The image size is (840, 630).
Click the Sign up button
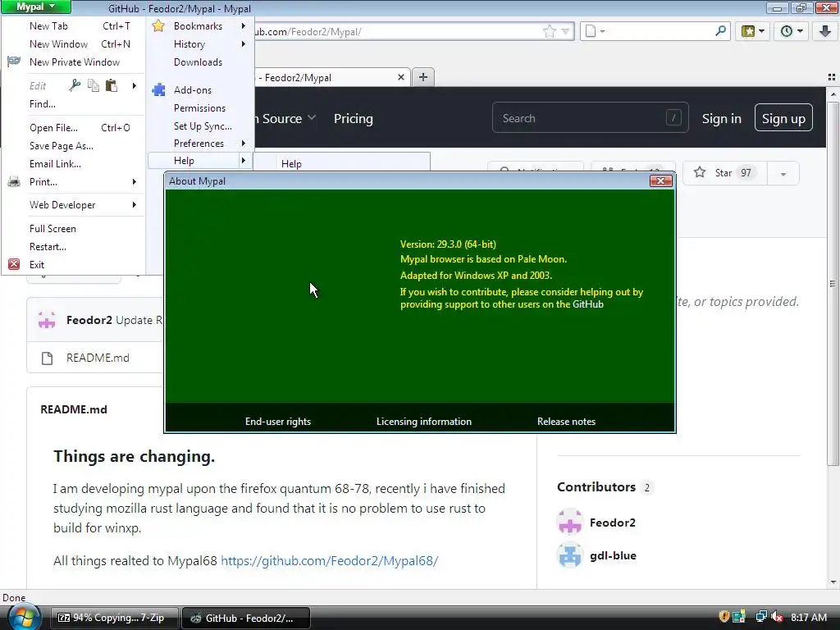[783, 118]
